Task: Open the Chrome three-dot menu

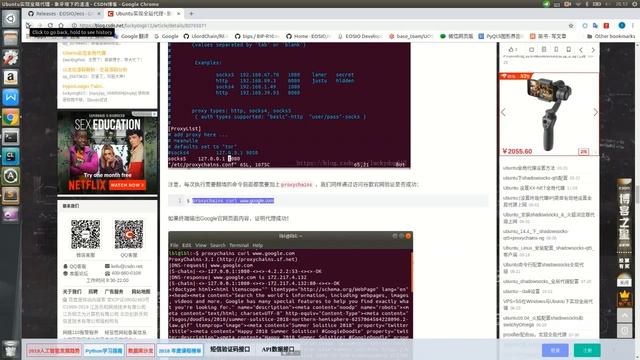Action: pos(633,26)
